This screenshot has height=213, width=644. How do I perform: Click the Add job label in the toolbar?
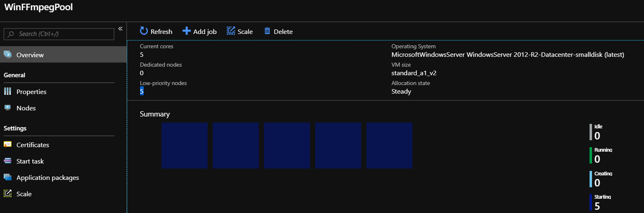[x=205, y=31]
